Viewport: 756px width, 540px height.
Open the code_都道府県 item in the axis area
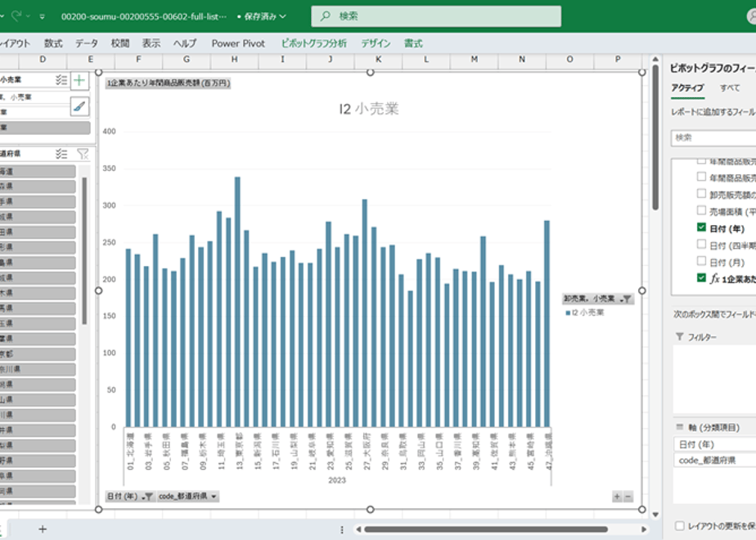pyautogui.click(x=714, y=461)
